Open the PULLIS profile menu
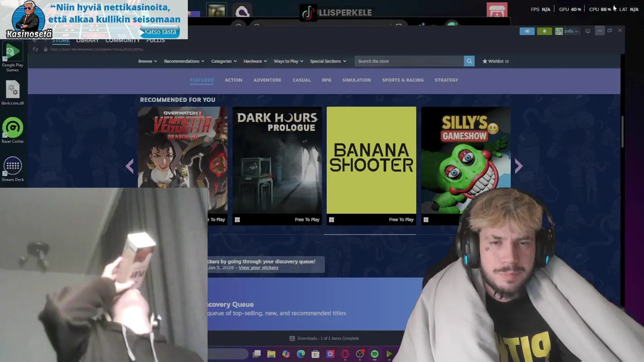644x362 pixels. 155,40
